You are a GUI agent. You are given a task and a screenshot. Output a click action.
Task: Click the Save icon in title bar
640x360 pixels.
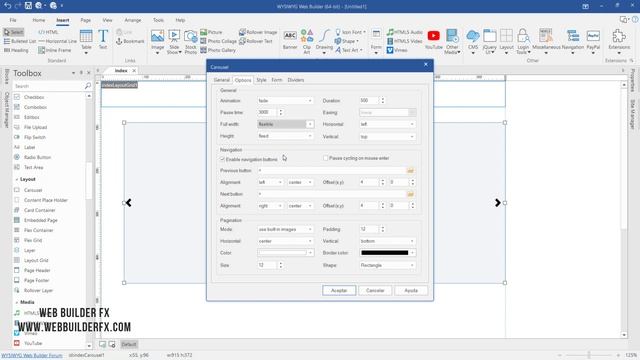[28, 6]
